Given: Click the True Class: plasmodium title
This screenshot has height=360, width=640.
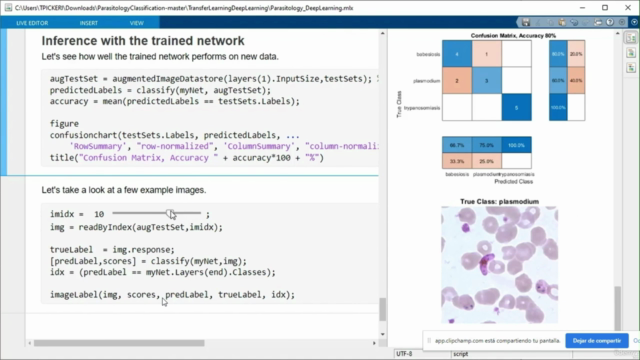Looking at the screenshot, I should point(499,201).
